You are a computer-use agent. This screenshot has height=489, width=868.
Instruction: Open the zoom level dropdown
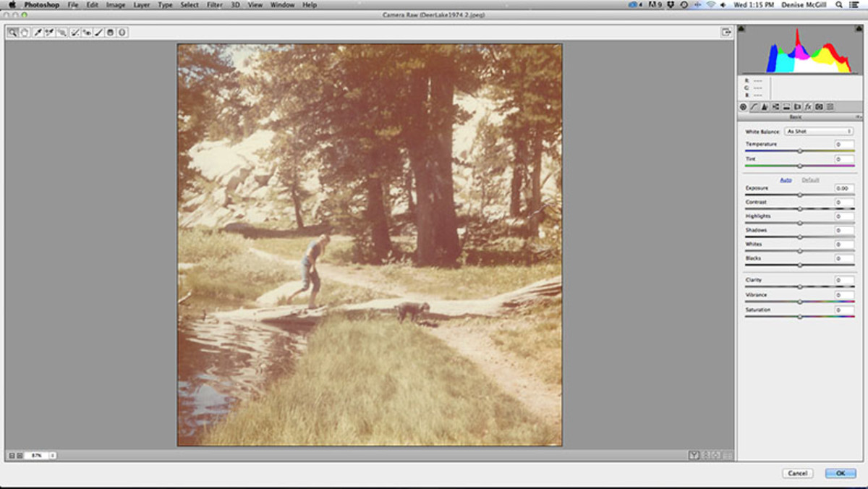[52, 456]
